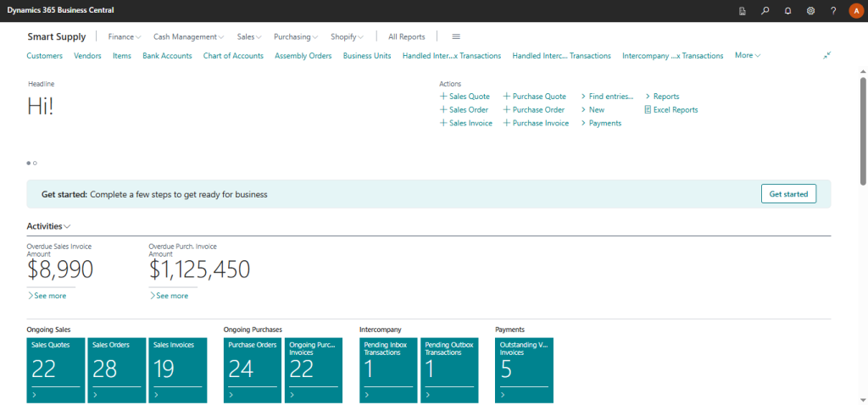Click the plus icon for Purchase Order
The width and height of the screenshot is (868, 405).
click(507, 109)
